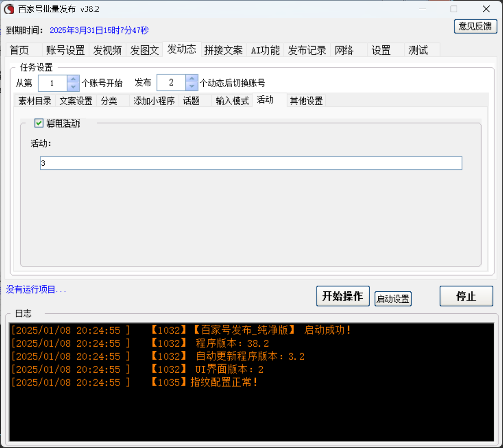This screenshot has height=448, width=503.
Task: Click the log line 程序版本：38.2
Action: pos(140,343)
